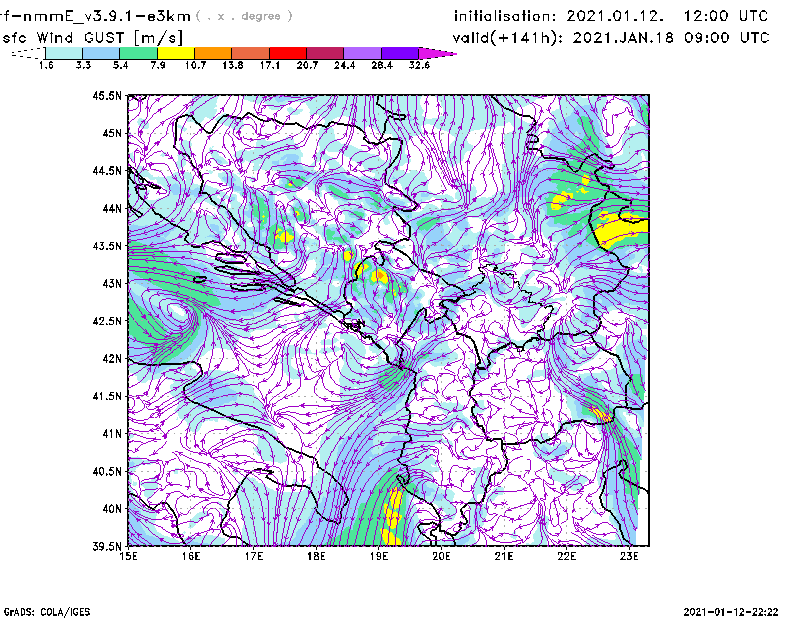
Task: Click the 45N latitude label
Action: 112,133
